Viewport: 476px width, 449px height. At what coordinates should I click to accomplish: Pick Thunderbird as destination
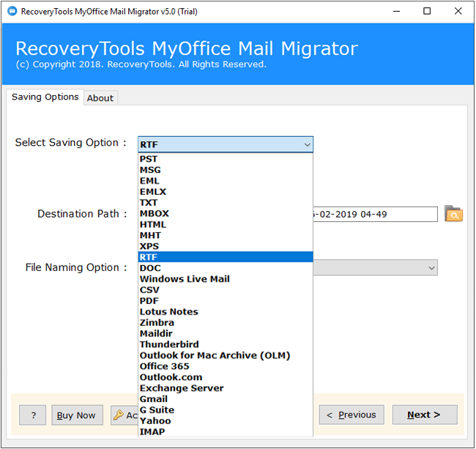coord(226,344)
